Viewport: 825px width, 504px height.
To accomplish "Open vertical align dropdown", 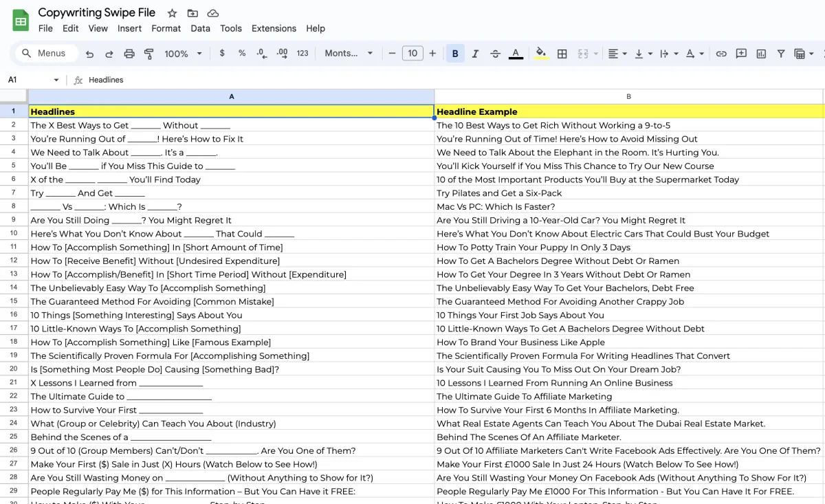I will [x=643, y=54].
